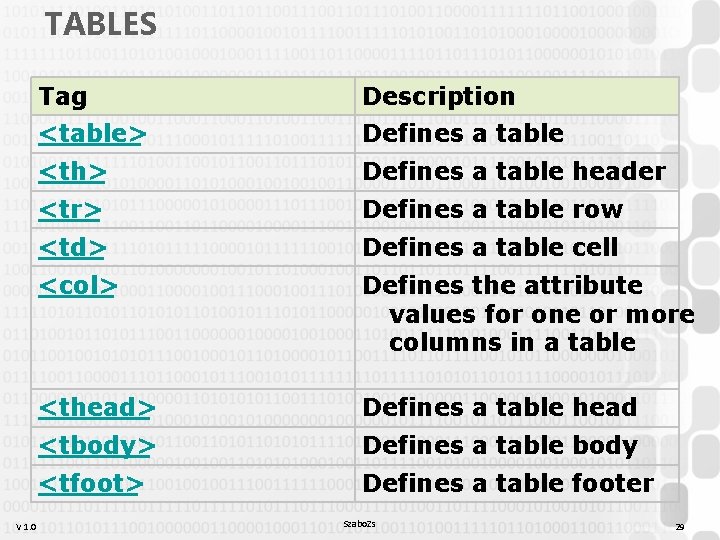Open the <col> tag link

pyautogui.click(x=78, y=286)
